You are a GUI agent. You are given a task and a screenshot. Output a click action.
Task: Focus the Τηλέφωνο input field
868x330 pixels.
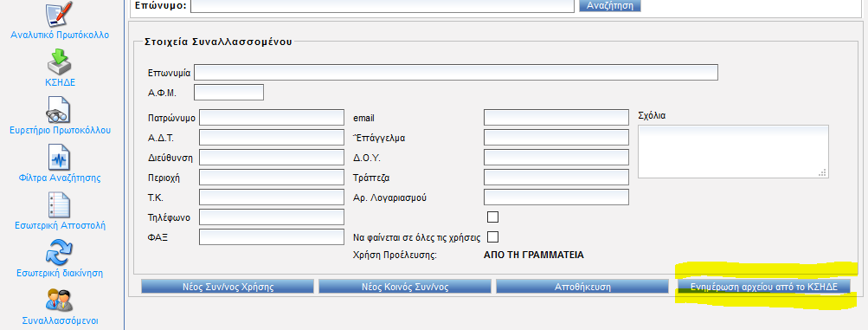coord(272,217)
